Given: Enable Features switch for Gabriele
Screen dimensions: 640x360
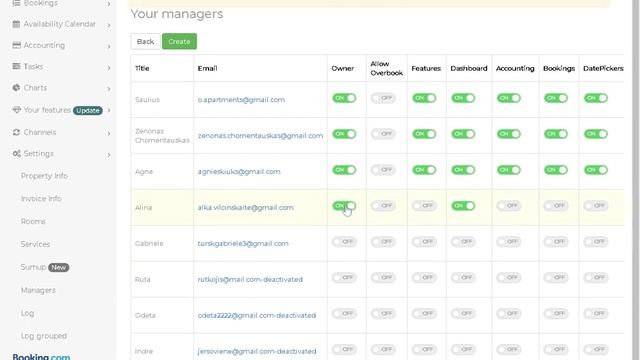Looking at the screenshot, I should pyautogui.click(x=424, y=242).
